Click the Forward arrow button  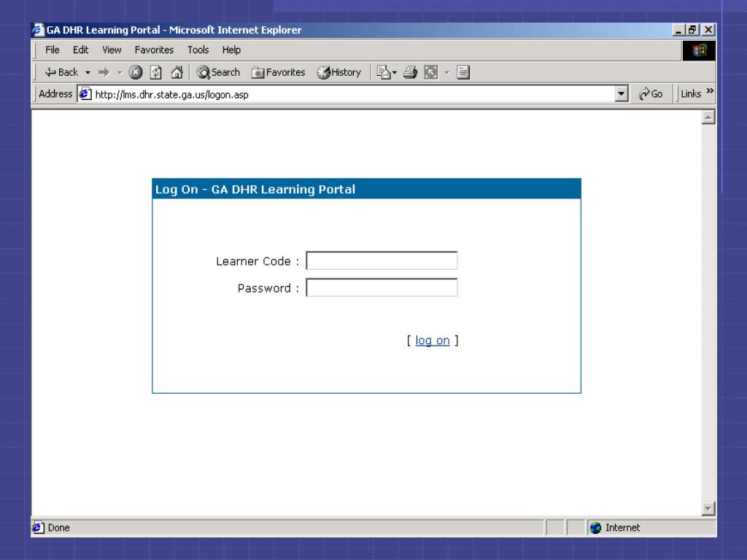click(x=104, y=72)
